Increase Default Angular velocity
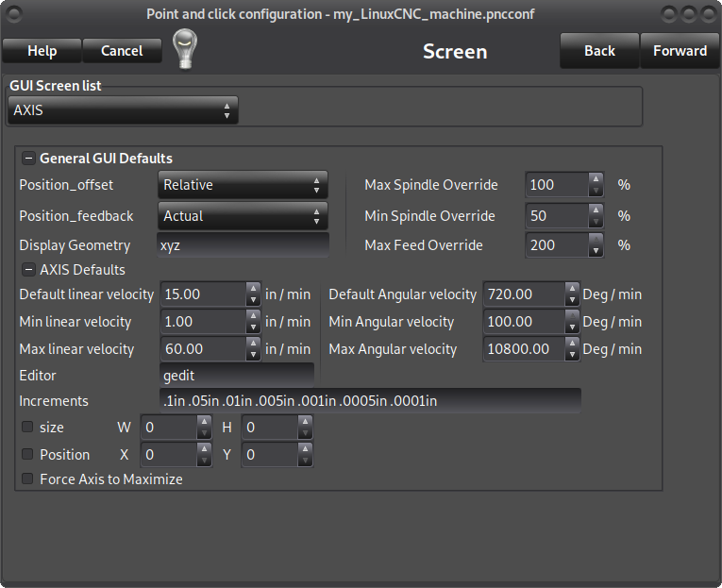 click(x=572, y=289)
